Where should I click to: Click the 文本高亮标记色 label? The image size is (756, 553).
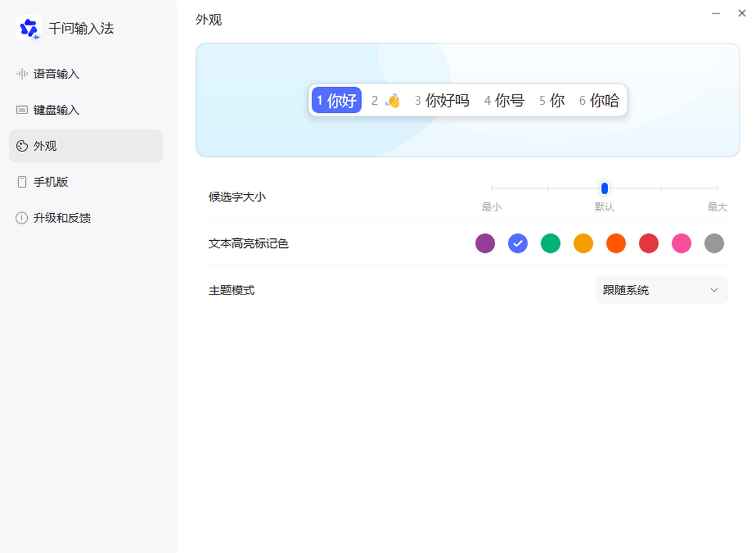249,243
